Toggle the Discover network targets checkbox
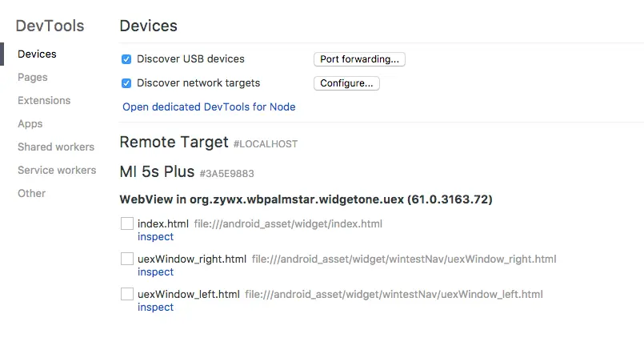Viewport: 644px width, 342px height. 126,83
